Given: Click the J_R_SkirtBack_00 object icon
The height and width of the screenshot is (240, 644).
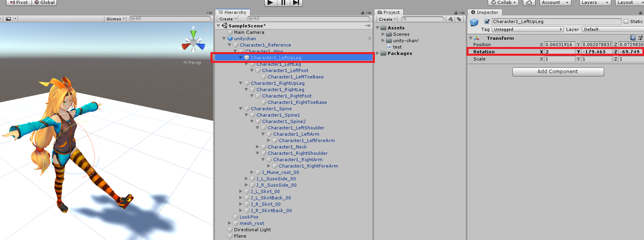Looking at the screenshot, I should pyautogui.click(x=247, y=211).
